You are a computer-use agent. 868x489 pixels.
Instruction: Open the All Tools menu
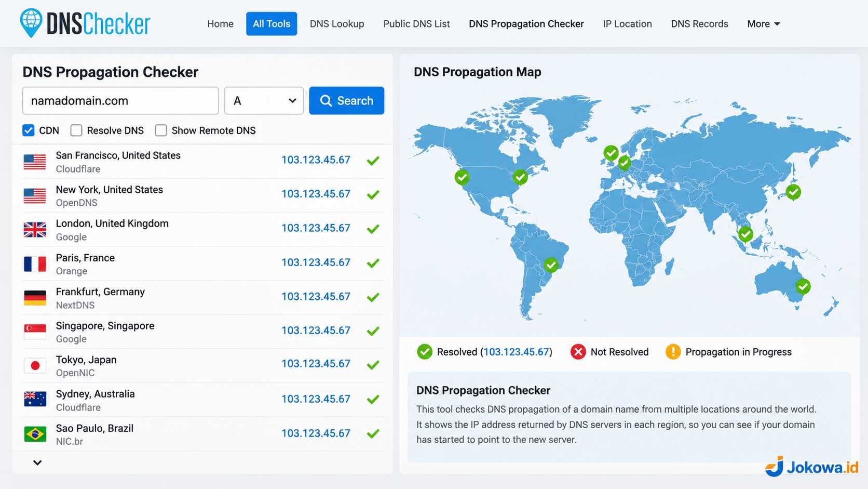tap(272, 24)
